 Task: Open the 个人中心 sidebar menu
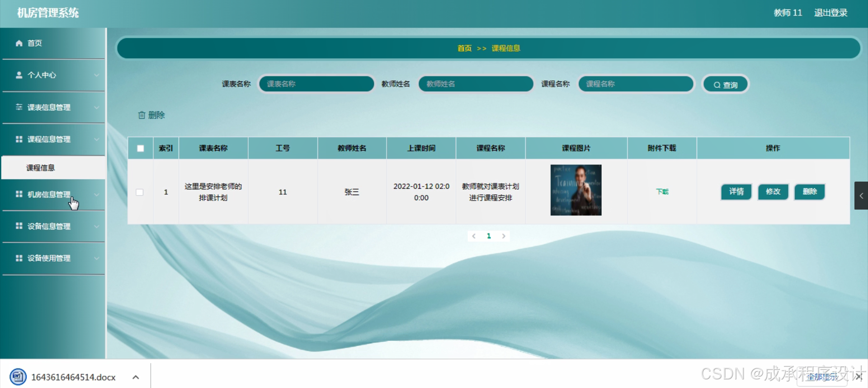coord(53,75)
